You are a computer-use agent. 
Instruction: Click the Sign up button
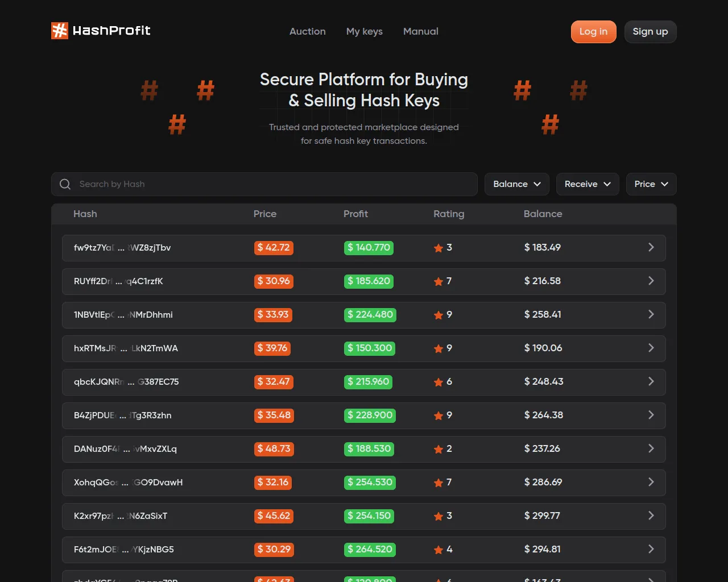pos(650,32)
